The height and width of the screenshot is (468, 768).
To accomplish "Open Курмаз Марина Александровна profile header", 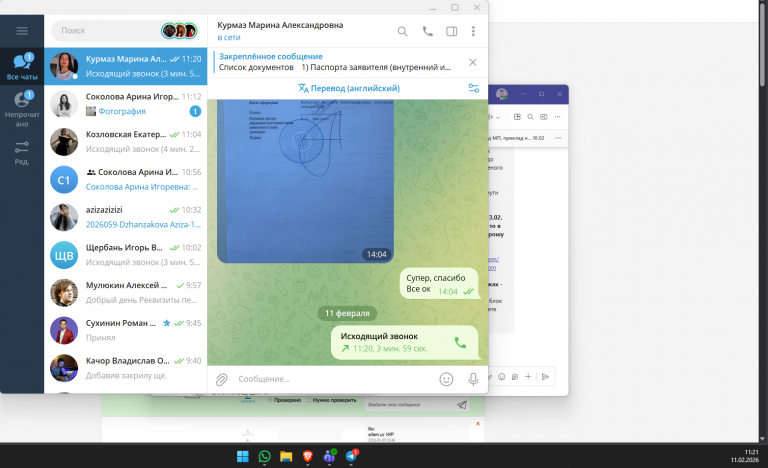I will tap(280, 31).
